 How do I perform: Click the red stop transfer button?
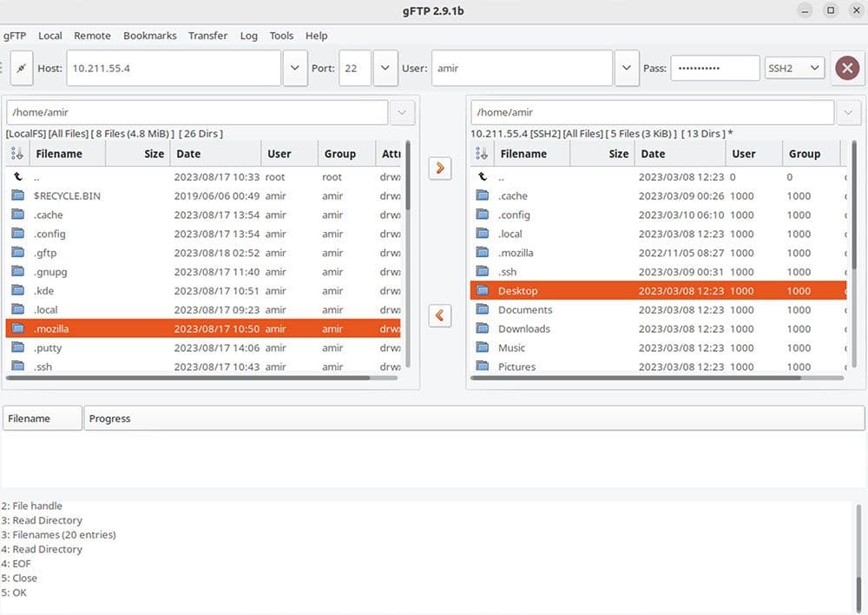click(x=847, y=68)
